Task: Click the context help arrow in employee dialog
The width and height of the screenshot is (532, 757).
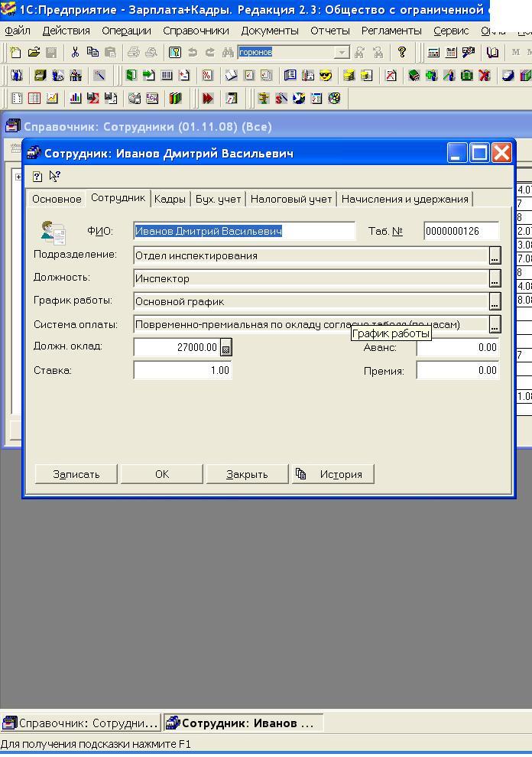Action: point(55,176)
